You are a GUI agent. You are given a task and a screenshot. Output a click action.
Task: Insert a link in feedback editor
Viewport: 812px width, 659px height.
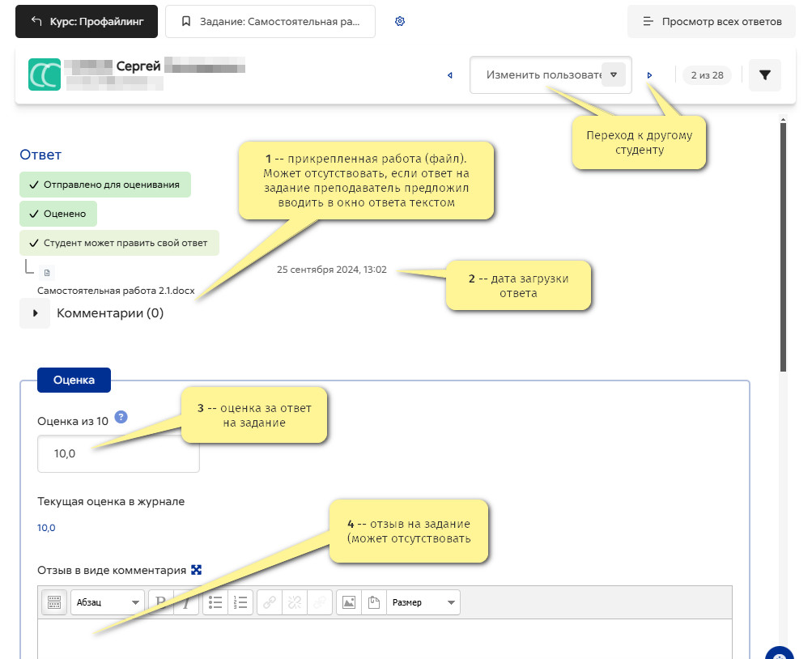click(x=270, y=602)
